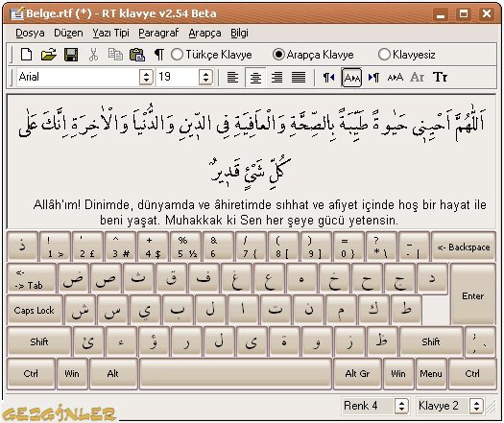The width and height of the screenshot is (504, 423).
Task: Click the number key 5 with %
Action: [186, 247]
